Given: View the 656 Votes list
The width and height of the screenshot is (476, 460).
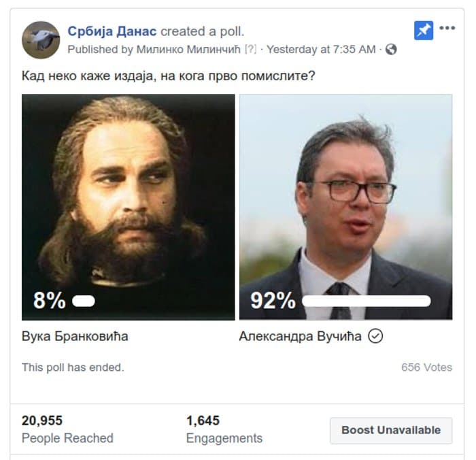Looking at the screenshot, I should (x=426, y=367).
